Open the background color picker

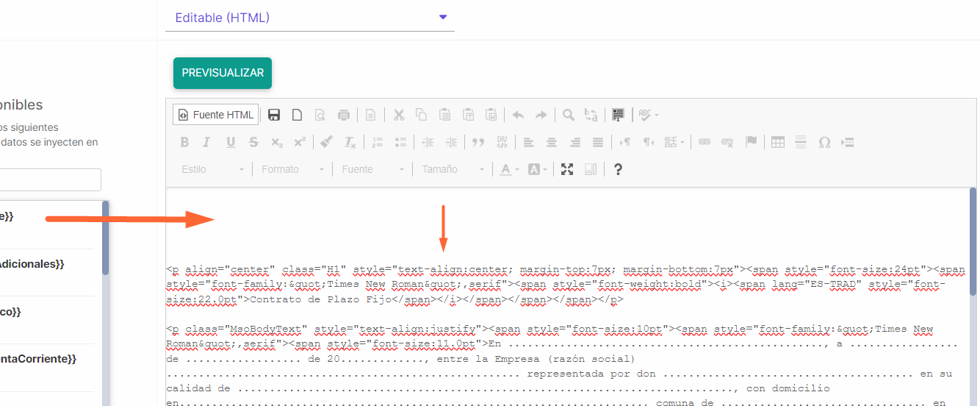pos(537,169)
